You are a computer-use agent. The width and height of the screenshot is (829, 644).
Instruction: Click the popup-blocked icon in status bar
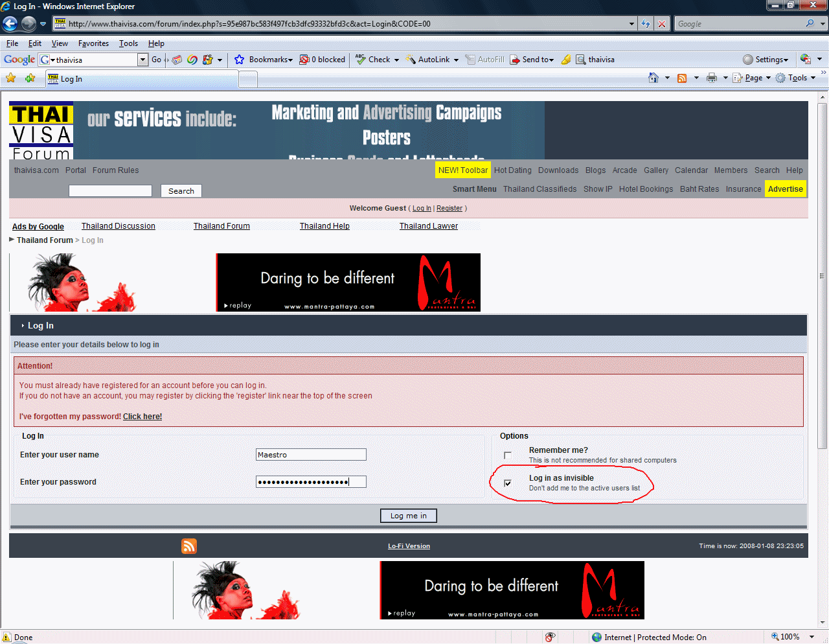tap(550, 637)
